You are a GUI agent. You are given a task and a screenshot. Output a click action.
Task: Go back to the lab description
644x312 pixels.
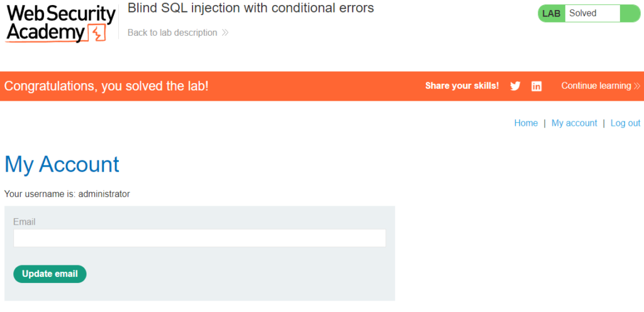coord(172,33)
